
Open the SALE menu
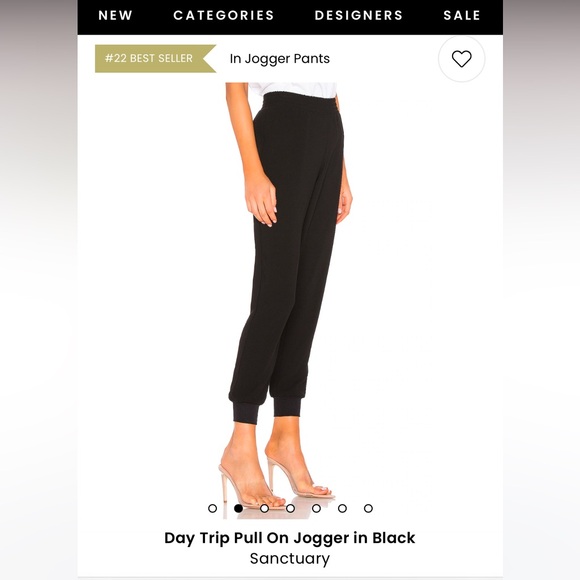[462, 16]
